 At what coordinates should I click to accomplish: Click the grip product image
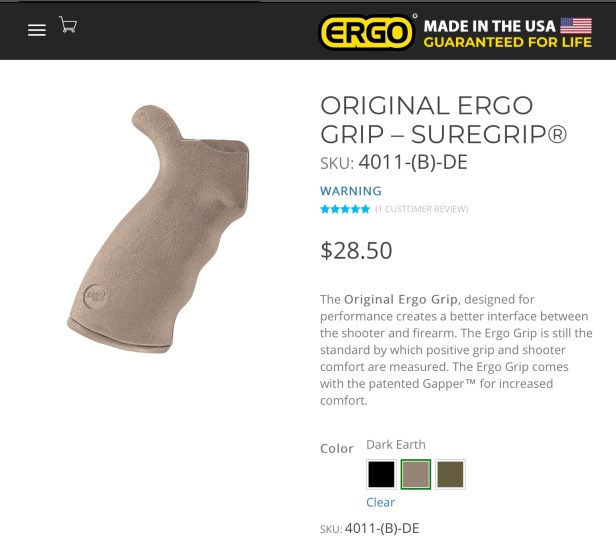(158, 229)
